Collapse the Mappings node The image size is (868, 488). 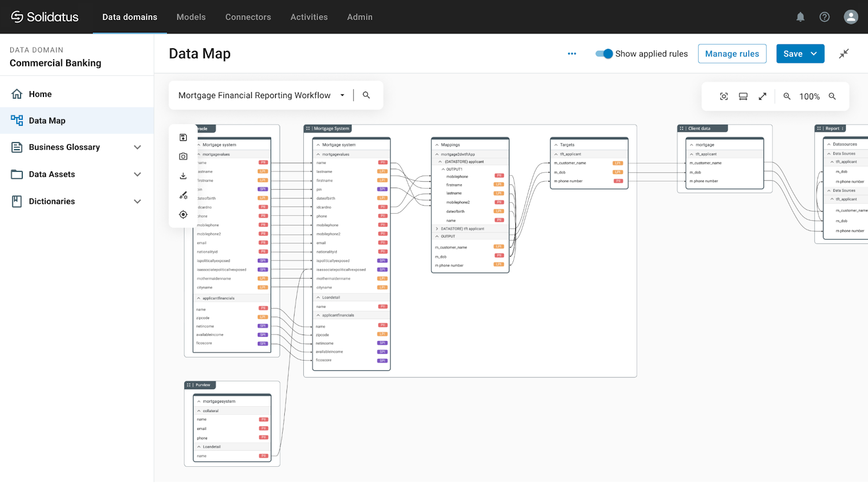[437, 145]
